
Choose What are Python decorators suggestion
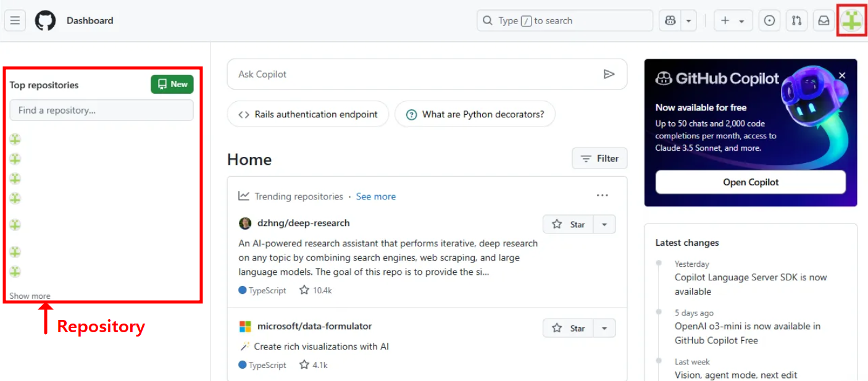(475, 114)
